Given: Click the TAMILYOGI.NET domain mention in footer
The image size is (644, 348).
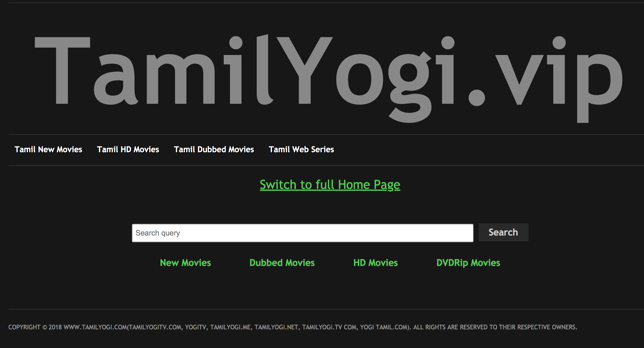Looking at the screenshot, I should tap(276, 327).
